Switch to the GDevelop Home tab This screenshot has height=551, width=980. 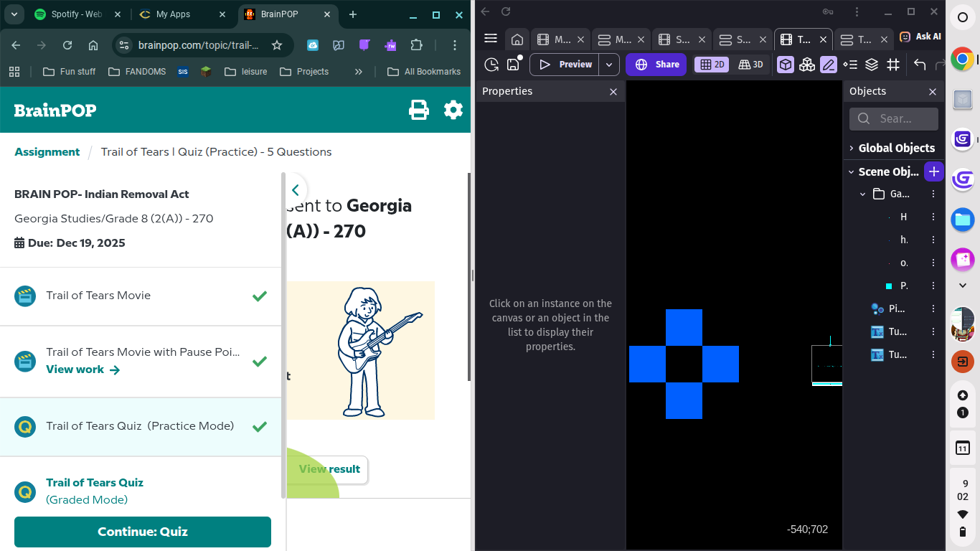(517, 39)
